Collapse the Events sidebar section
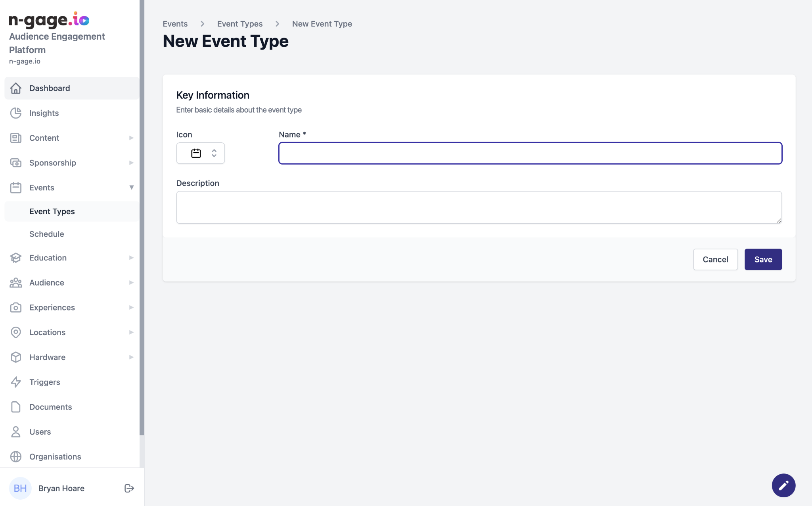Image resolution: width=812 pixels, height=506 pixels. click(131, 188)
